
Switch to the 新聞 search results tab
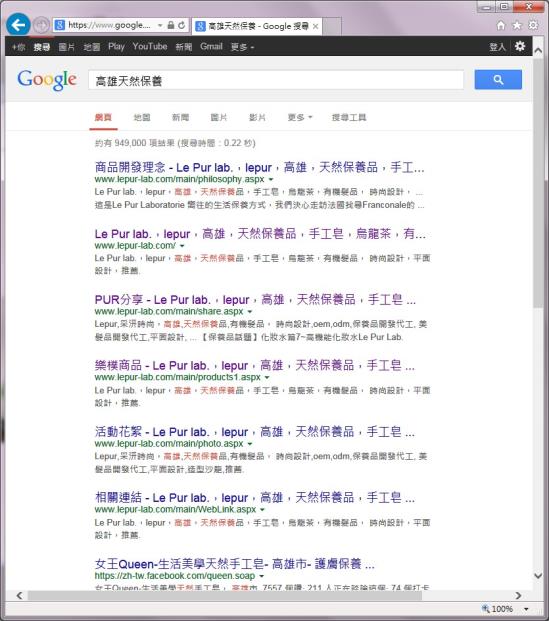pyautogui.click(x=180, y=117)
